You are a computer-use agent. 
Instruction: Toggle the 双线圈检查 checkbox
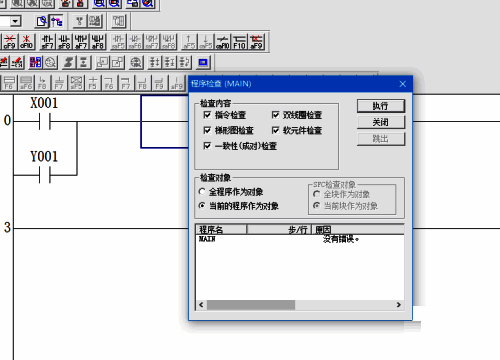point(275,115)
